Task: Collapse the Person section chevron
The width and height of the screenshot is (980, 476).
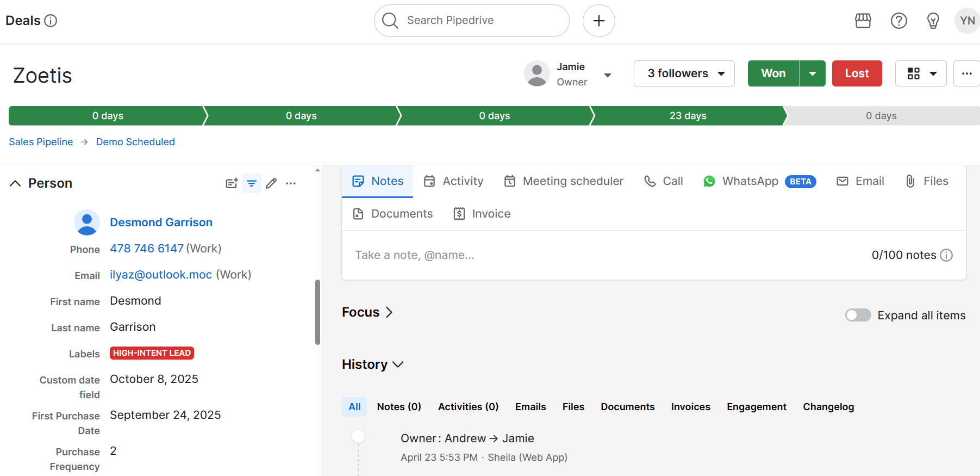Action: point(15,183)
